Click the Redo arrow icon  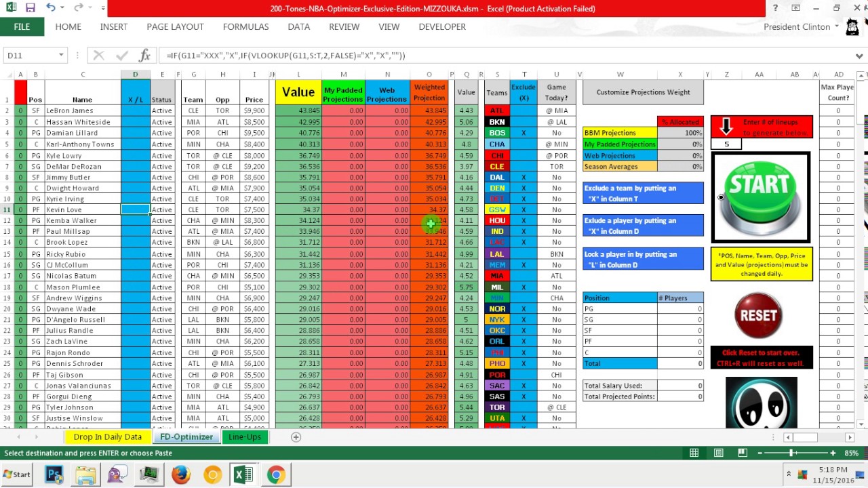point(79,8)
